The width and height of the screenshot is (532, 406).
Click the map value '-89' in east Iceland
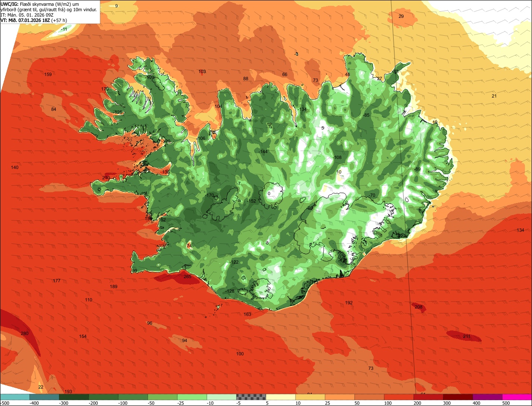(x=417, y=169)
